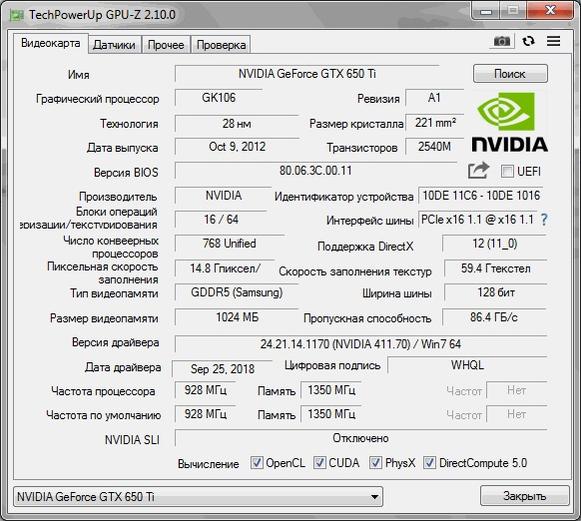Click the 16 / 64 ROPs/TMUs value
The width and height of the screenshot is (581, 521).
coord(221,219)
